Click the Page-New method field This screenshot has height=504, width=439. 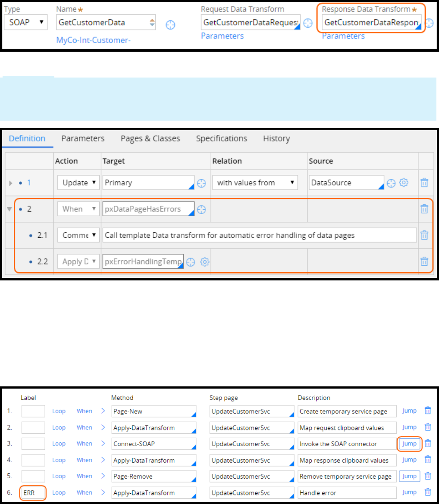[154, 411]
